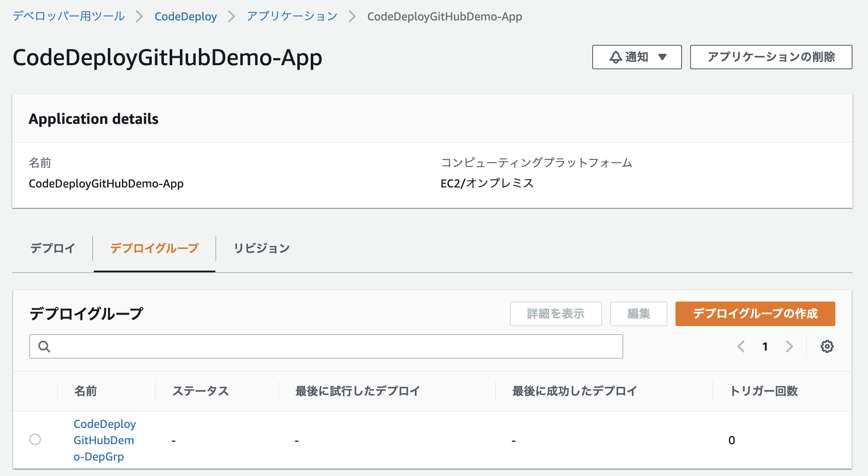Switch to the デプロイ tab
This screenshot has height=476, width=868.
click(52, 248)
